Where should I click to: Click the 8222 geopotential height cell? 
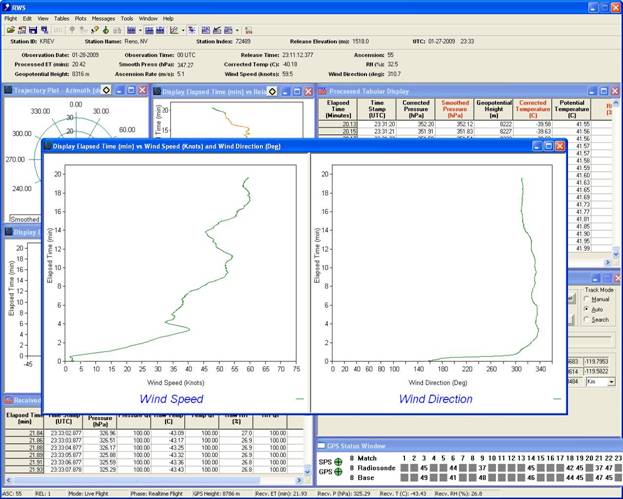494,124
